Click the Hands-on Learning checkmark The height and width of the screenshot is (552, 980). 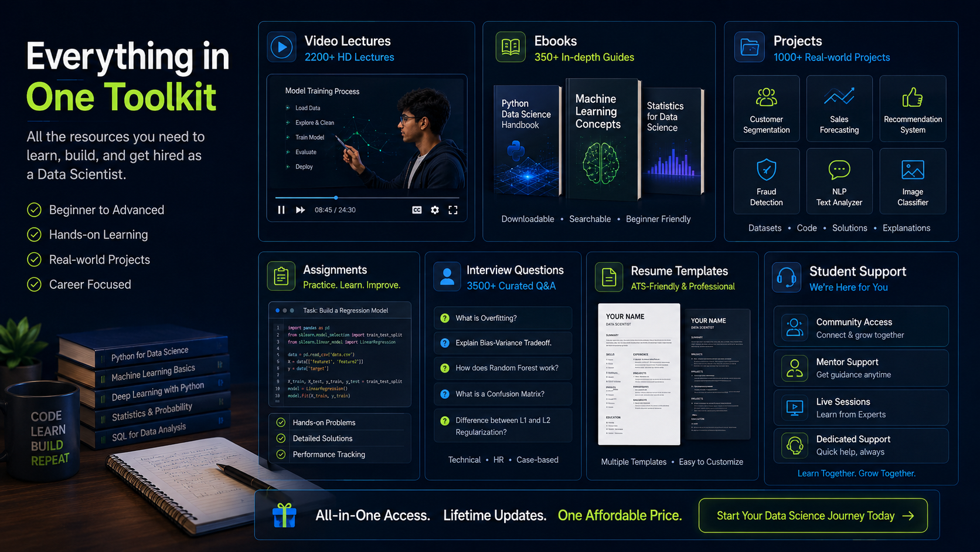(x=35, y=235)
